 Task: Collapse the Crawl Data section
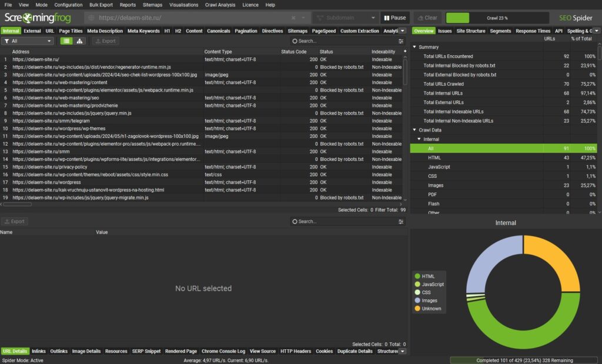[414, 130]
